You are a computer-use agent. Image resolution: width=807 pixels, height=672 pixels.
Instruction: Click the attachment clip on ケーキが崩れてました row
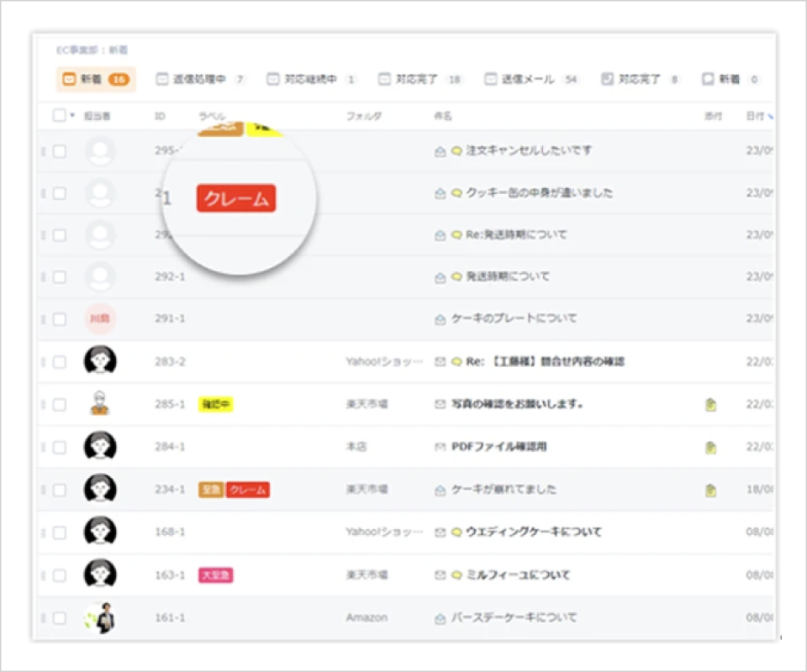point(710,489)
